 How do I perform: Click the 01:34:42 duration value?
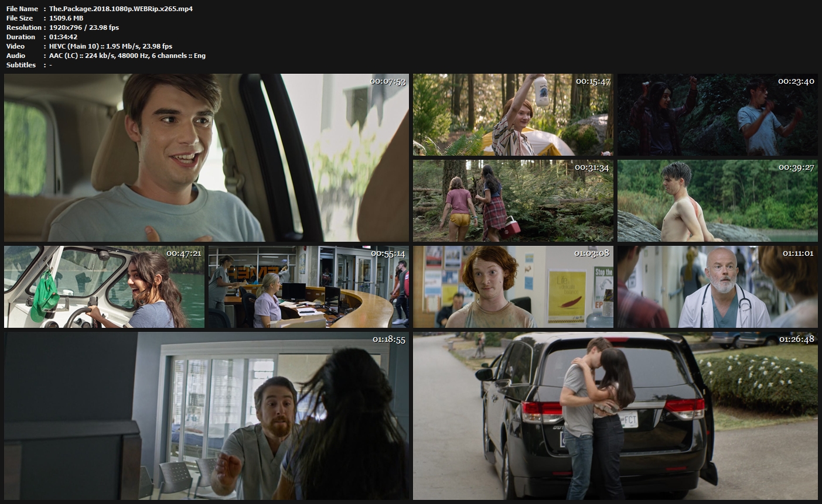[x=63, y=37]
